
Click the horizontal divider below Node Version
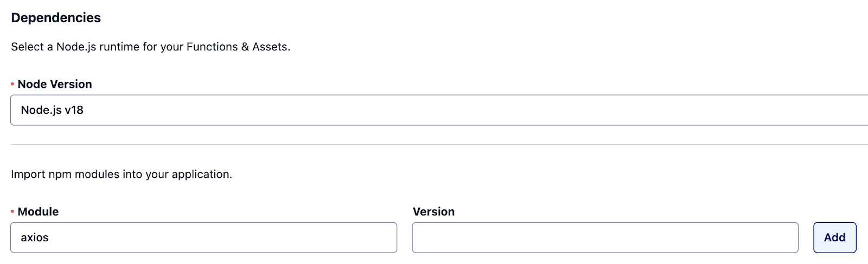(x=439, y=144)
